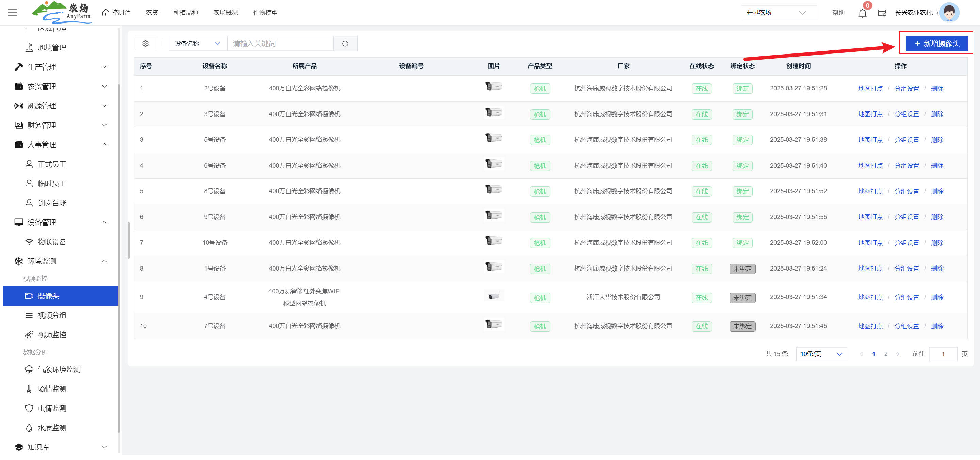Click 地图打点 for 2号设备
The height and width of the screenshot is (460, 980).
point(870,88)
